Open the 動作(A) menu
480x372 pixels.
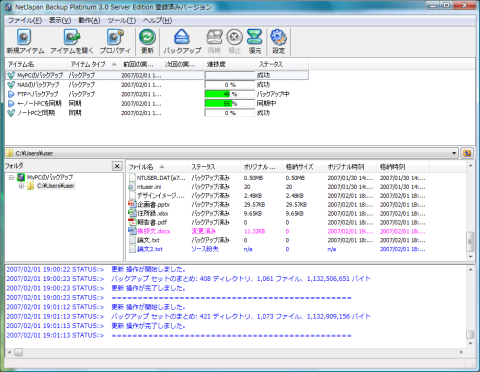(x=89, y=21)
